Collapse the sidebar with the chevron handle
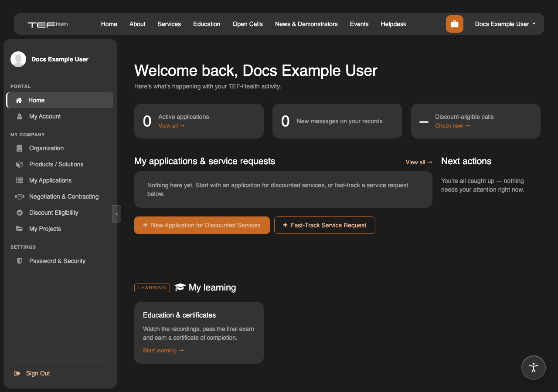Viewport: 558px width, 392px height. pos(117,214)
